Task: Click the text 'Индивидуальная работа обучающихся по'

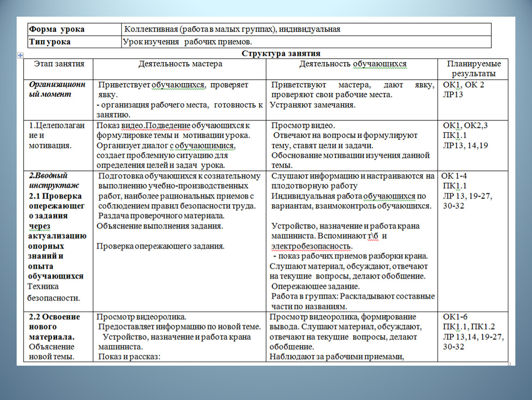Action: tap(348, 196)
